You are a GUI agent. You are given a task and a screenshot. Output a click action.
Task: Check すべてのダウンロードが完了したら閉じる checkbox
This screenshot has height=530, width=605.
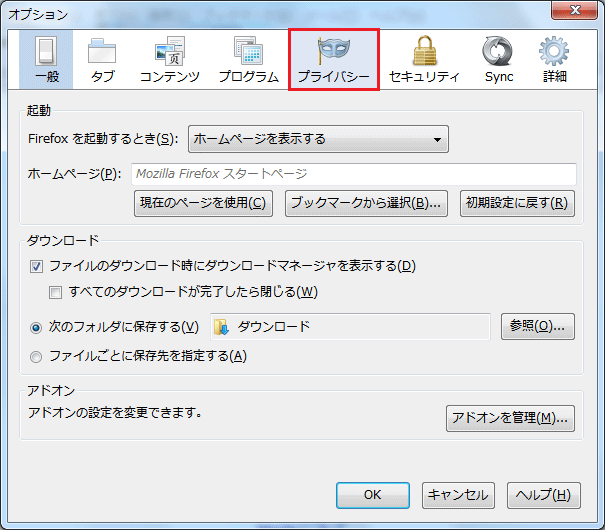pyautogui.click(x=55, y=292)
